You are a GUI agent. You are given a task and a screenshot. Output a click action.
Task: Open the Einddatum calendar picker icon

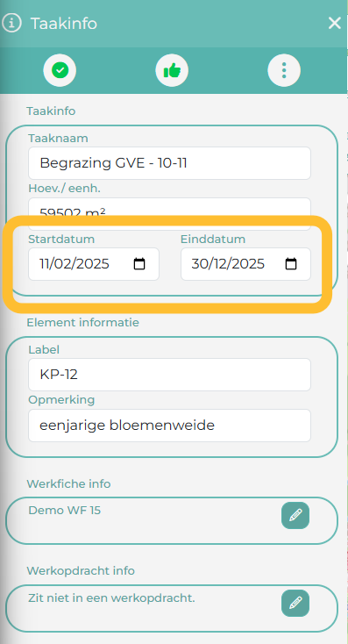291,264
